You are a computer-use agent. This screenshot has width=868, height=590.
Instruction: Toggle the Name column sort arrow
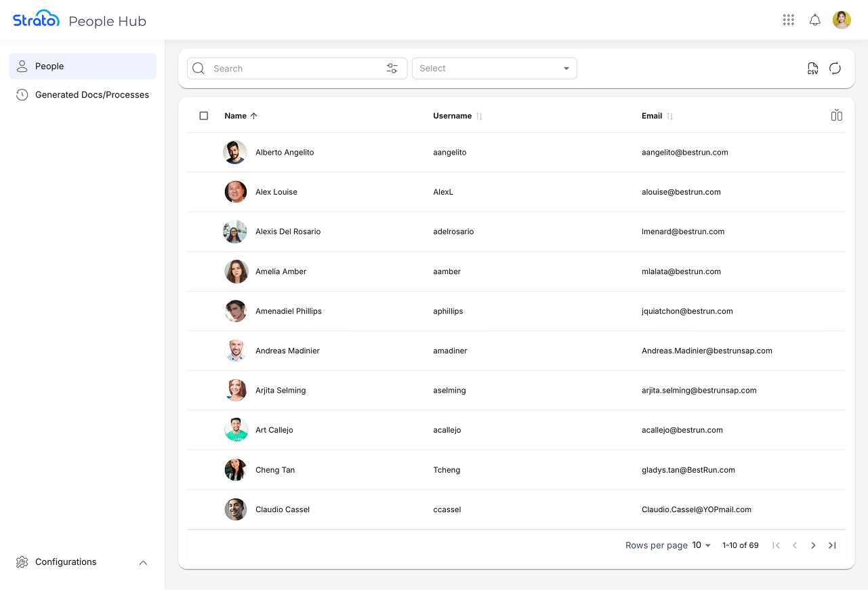pyautogui.click(x=254, y=116)
